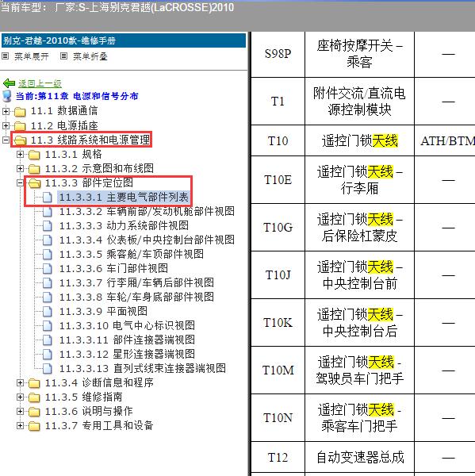475x476 pixels.
Task: Click folder icon of 11.3.4 诊断信息和程序
Action: click(34, 383)
